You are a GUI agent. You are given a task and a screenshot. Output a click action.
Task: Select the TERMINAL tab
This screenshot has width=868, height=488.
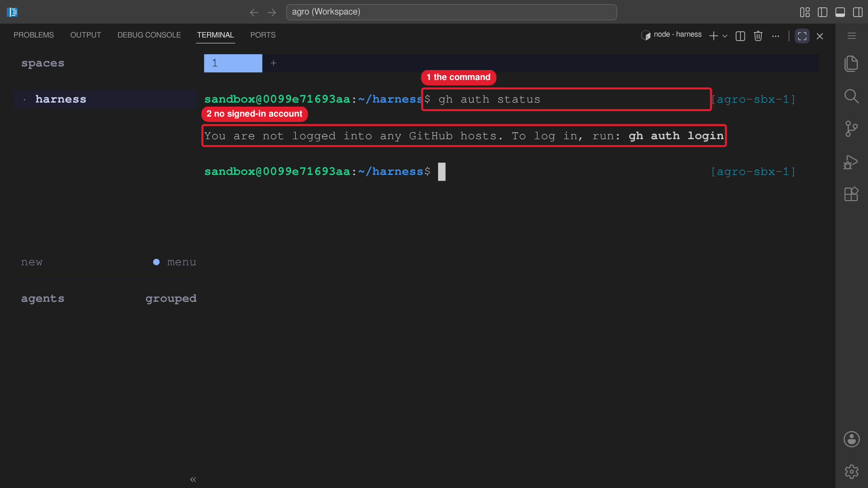point(215,35)
